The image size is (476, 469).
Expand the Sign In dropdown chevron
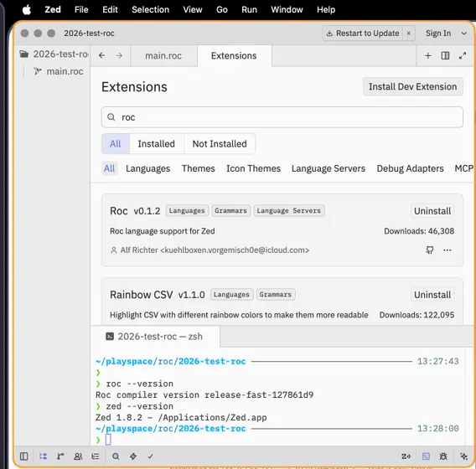464,33
